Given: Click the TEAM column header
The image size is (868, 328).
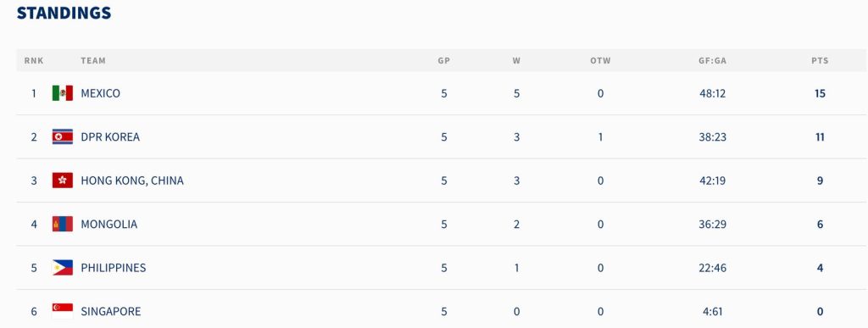Looking at the screenshot, I should 93,61.
